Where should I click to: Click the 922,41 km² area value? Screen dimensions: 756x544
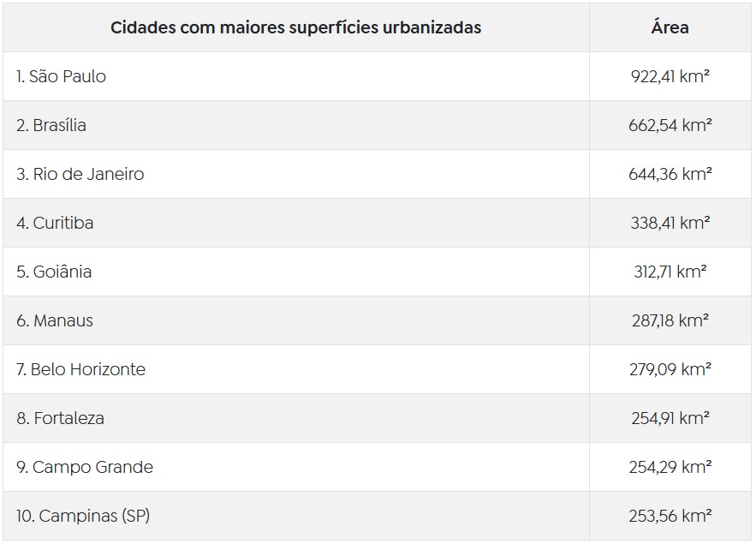pyautogui.click(x=670, y=77)
